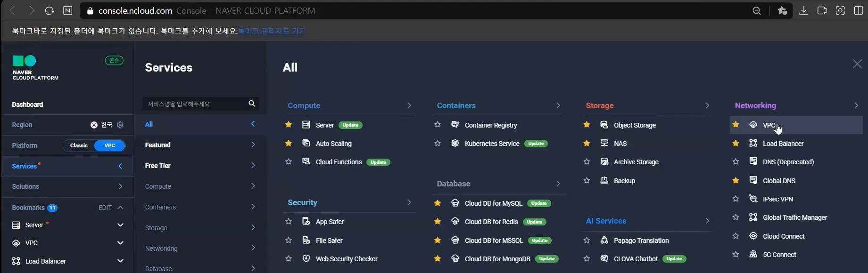Unfavorite the NAS star

coord(587,143)
